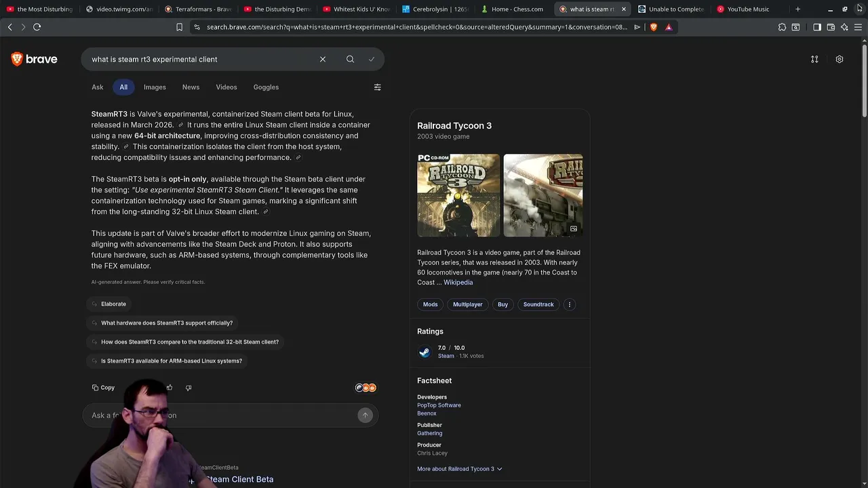Image resolution: width=868 pixels, height=488 pixels.
Task: Toggle the browser sidebar panel
Action: 817,27
